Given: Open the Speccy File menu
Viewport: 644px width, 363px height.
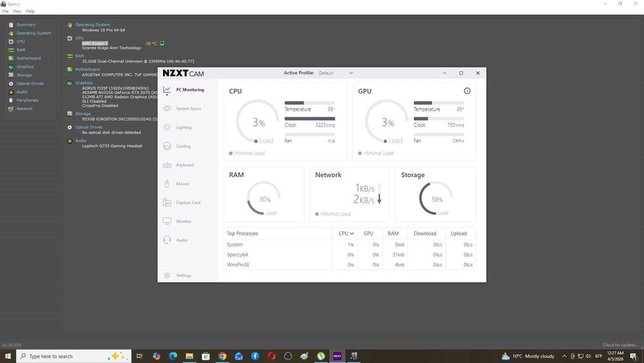Looking at the screenshot, I should coord(5,11).
